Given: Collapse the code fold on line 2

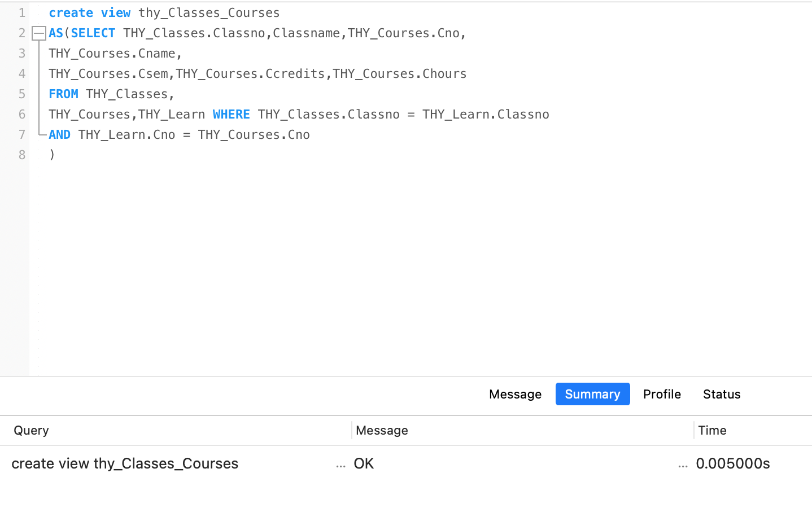Looking at the screenshot, I should click(x=38, y=33).
